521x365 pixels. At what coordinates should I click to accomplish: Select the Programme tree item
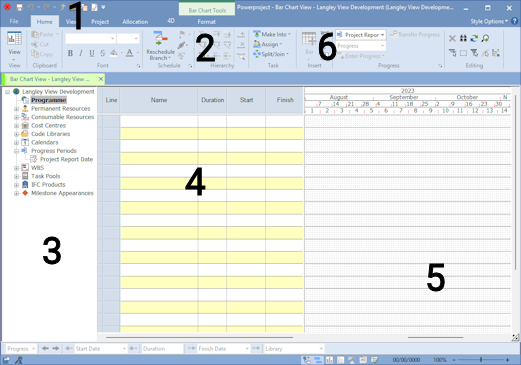point(49,100)
